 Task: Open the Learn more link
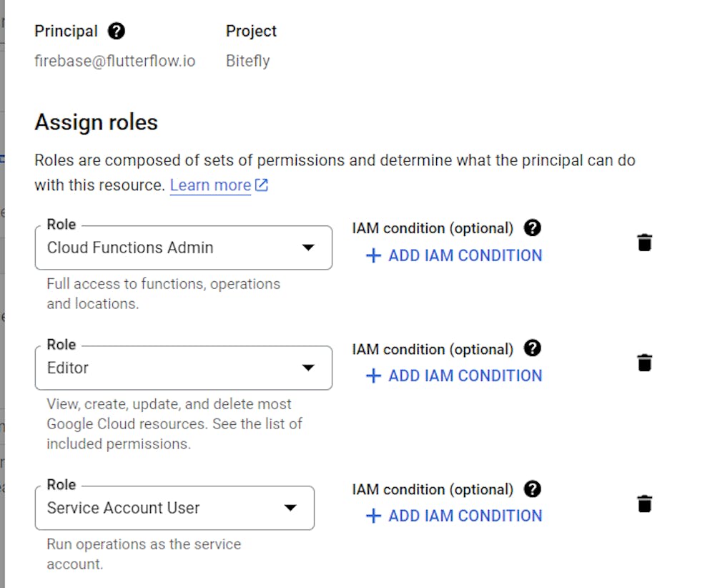click(210, 185)
